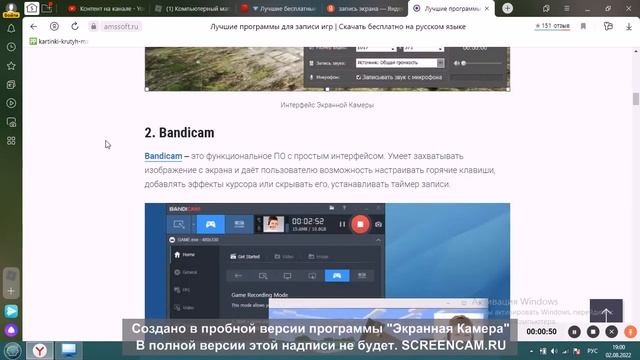640x360 pixels.
Task: Click the volume slider in Экранная Камера image
Action: coord(482,63)
